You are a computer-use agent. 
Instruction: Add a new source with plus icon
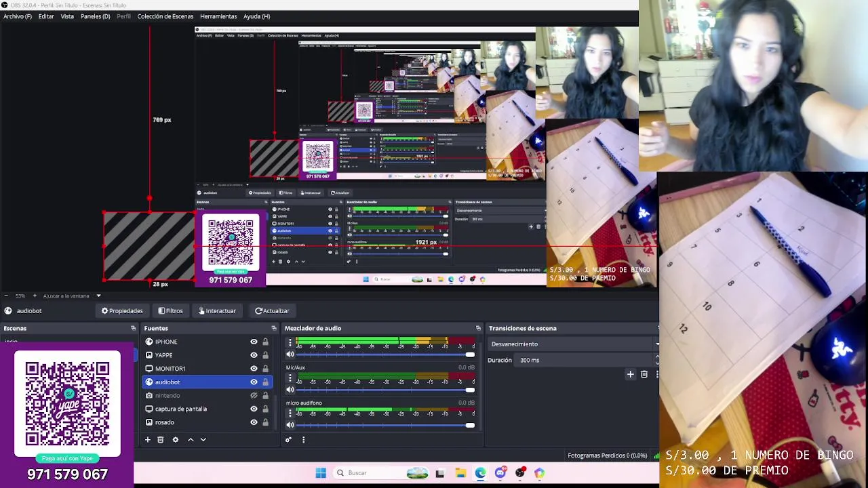tap(147, 440)
